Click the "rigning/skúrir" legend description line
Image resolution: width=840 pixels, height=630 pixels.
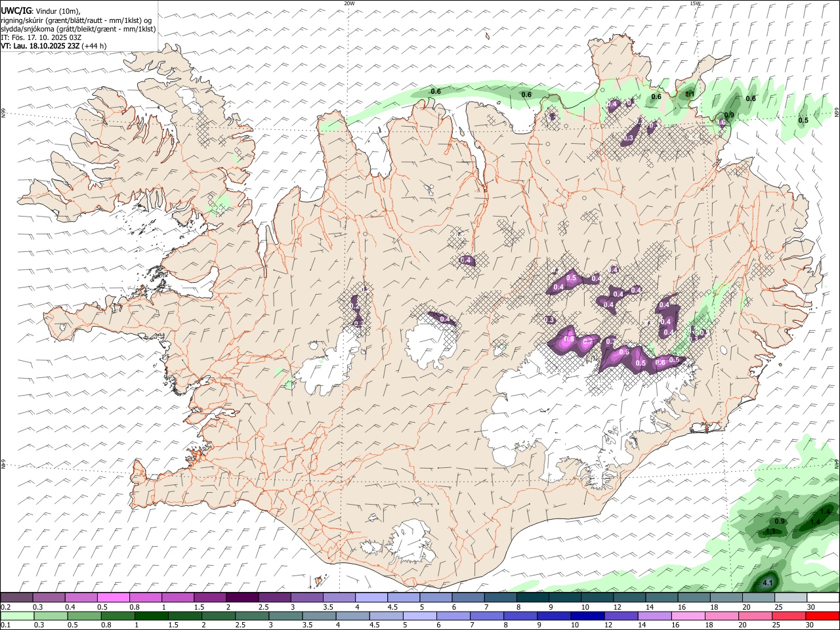click(76, 20)
